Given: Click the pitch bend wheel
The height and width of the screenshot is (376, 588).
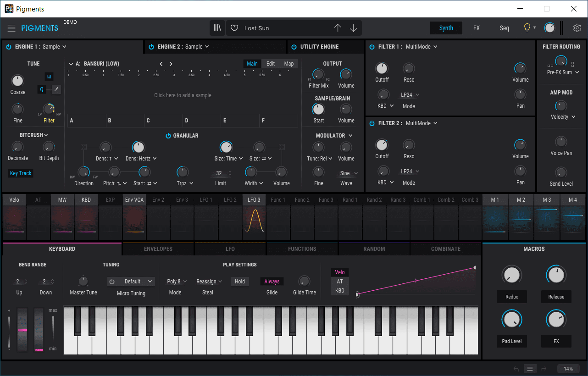Looking at the screenshot, I should 22,330.
